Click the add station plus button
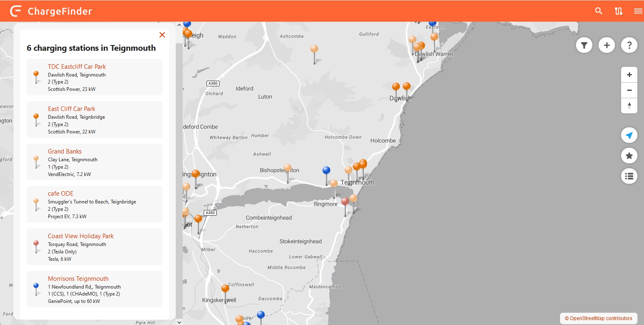Image resolution: width=644 pixels, height=325 pixels. (x=607, y=45)
